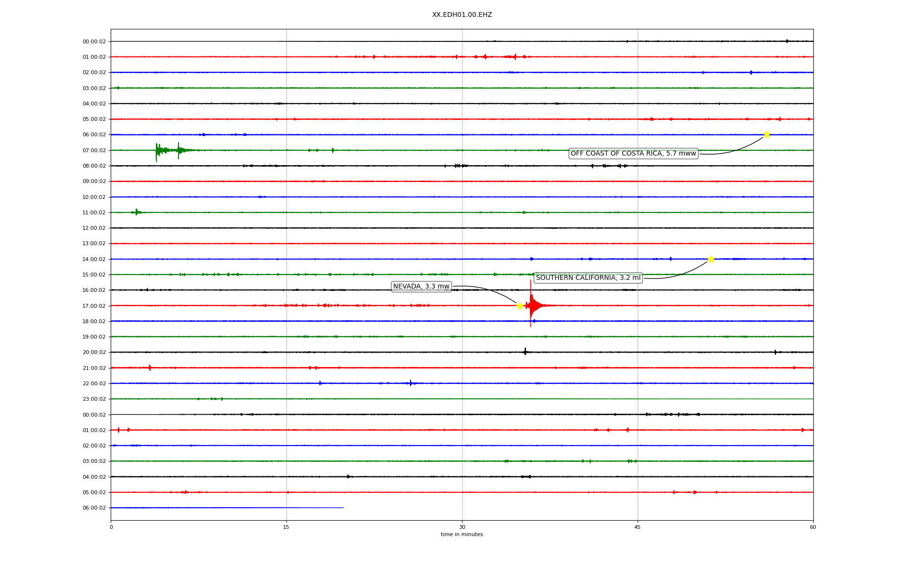
Task: Click the 30 minute x-axis tick label
Action: (462, 527)
